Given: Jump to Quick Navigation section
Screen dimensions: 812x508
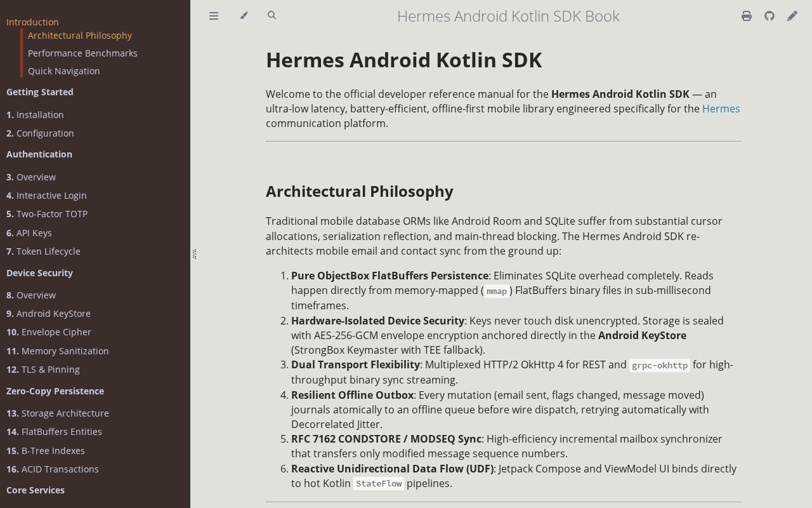Looking at the screenshot, I should (64, 71).
